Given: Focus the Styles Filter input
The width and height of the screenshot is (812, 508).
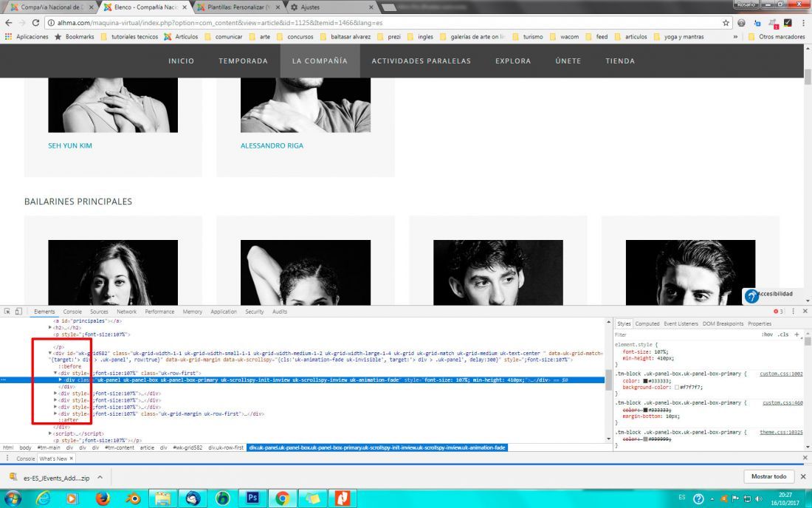Looking at the screenshot, I should 687,334.
